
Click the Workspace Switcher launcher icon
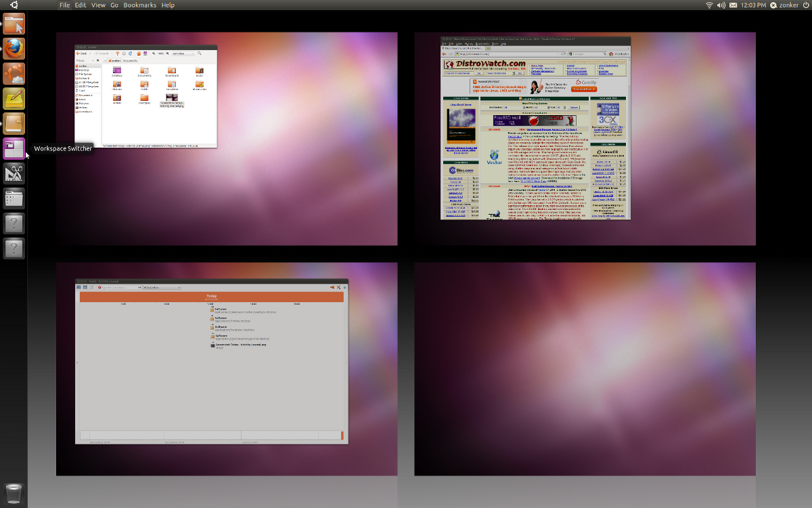point(14,149)
